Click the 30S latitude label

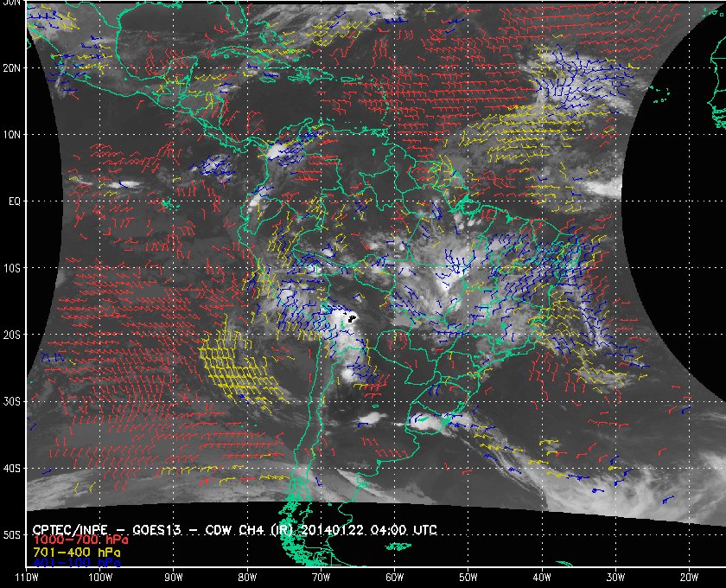point(11,402)
